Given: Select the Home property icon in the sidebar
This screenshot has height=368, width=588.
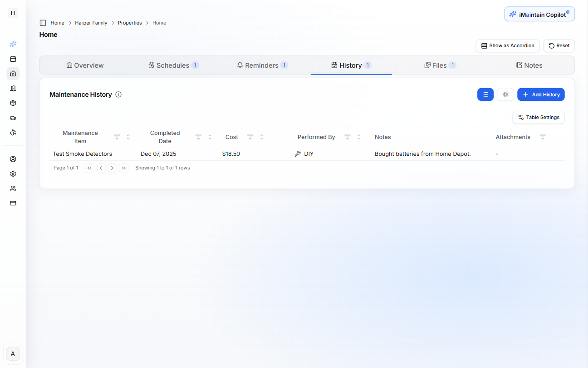Looking at the screenshot, I should (x=13, y=73).
